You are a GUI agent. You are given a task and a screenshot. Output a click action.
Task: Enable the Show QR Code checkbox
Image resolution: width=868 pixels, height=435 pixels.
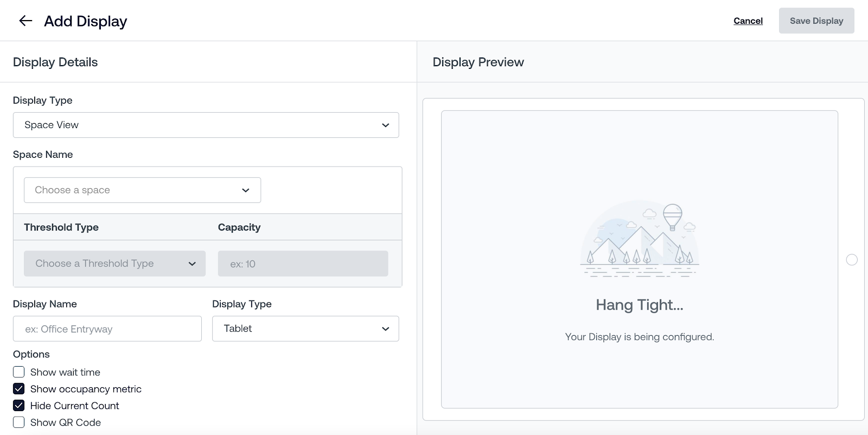click(x=19, y=423)
